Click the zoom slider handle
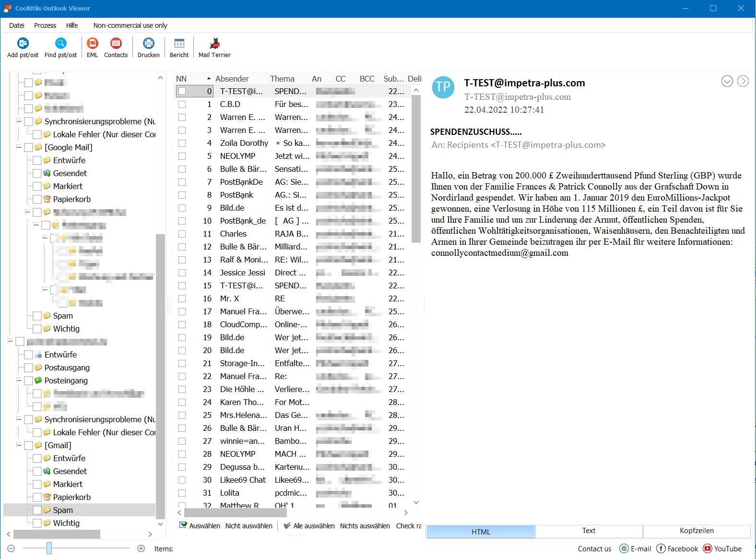Image resolution: width=756 pixels, height=559 pixels. 49,548
